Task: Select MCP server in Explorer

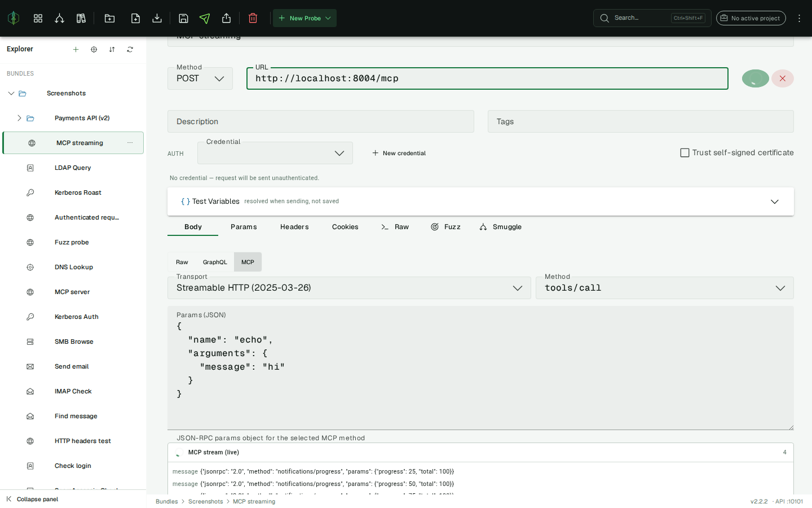Action: [x=73, y=292]
